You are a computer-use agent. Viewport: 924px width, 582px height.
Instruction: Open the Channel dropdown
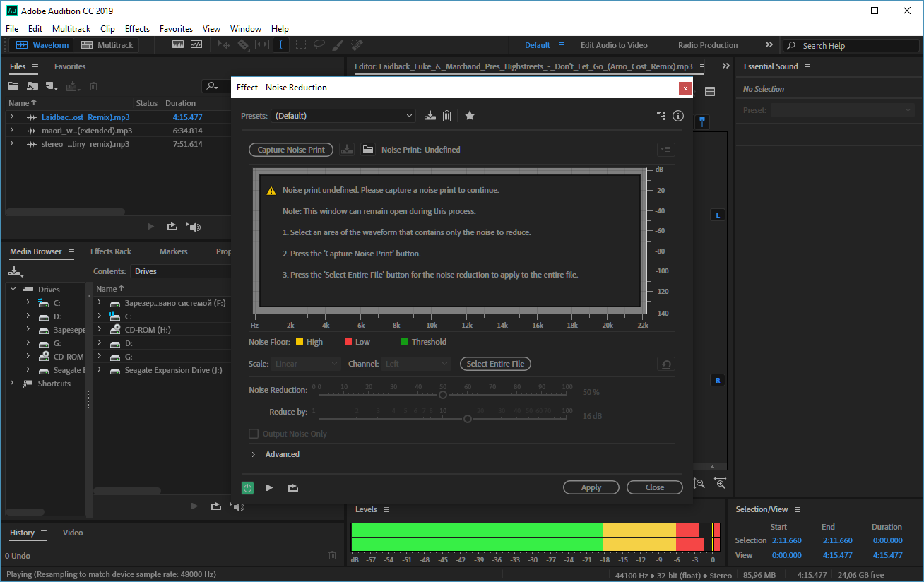(x=417, y=364)
